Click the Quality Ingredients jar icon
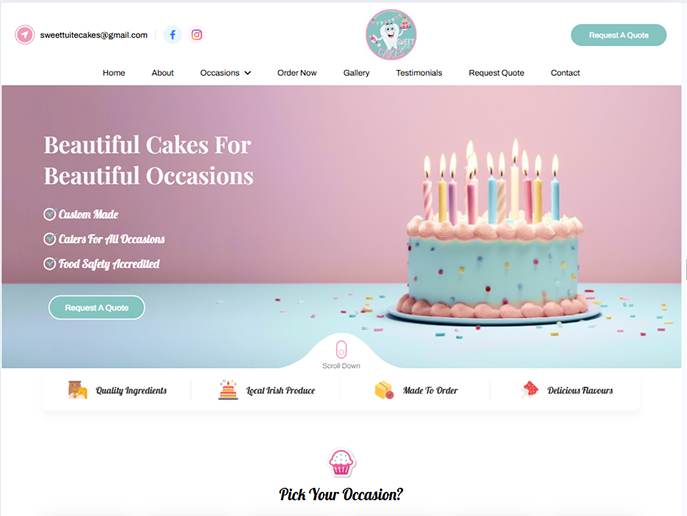Image resolution: width=687 pixels, height=516 pixels. pos(77,390)
